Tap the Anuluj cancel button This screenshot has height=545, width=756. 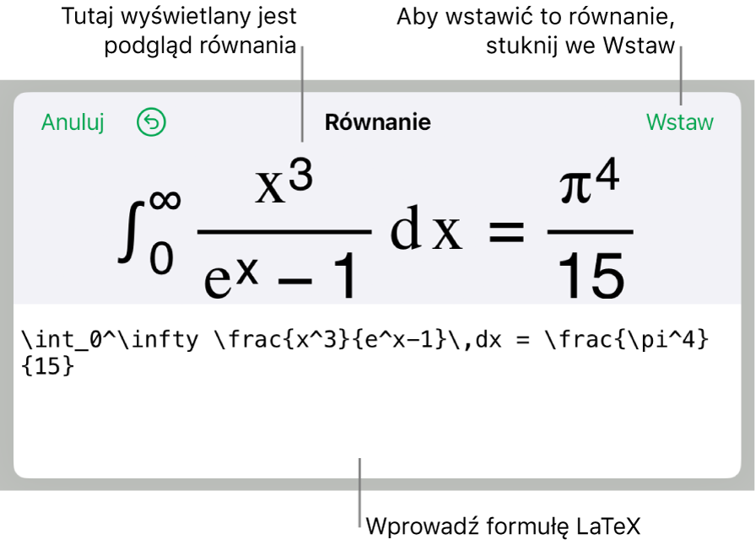[73, 122]
